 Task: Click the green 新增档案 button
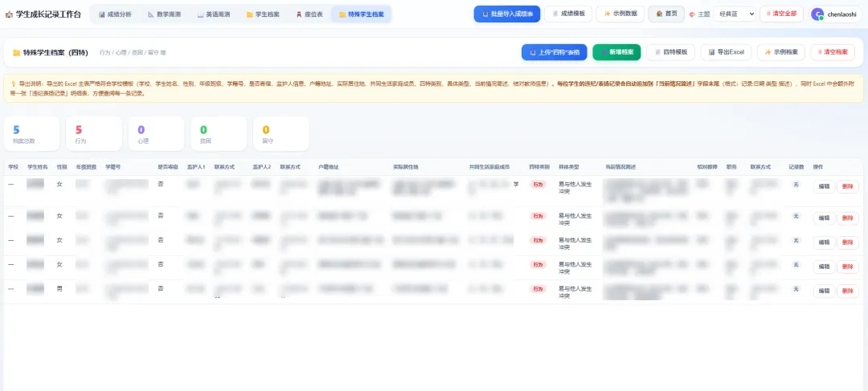tap(616, 52)
